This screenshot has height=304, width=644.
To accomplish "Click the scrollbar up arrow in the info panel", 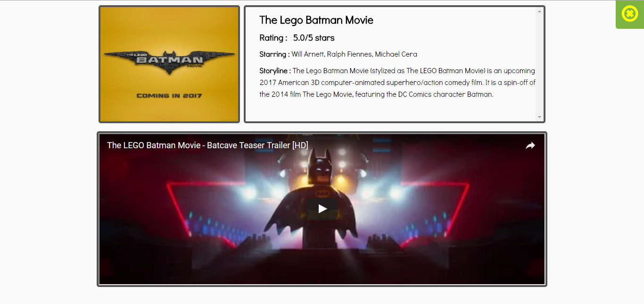I will tap(539, 11).
